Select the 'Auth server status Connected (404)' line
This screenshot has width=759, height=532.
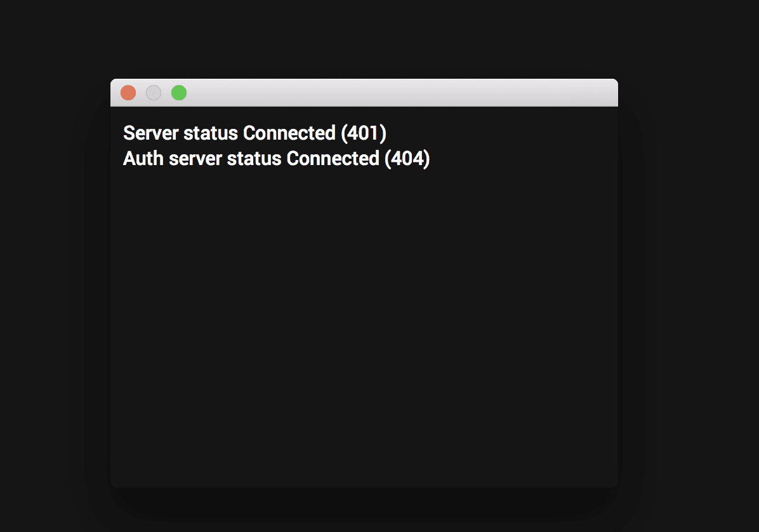[x=277, y=159]
